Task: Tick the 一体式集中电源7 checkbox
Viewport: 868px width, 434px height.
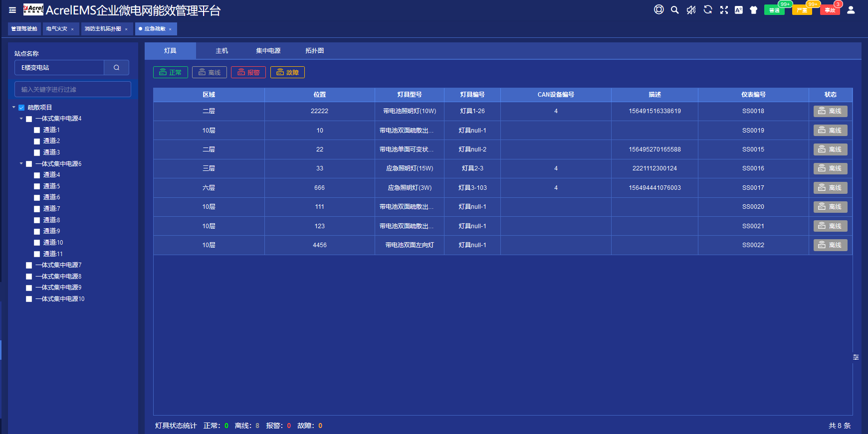Action: coord(29,266)
